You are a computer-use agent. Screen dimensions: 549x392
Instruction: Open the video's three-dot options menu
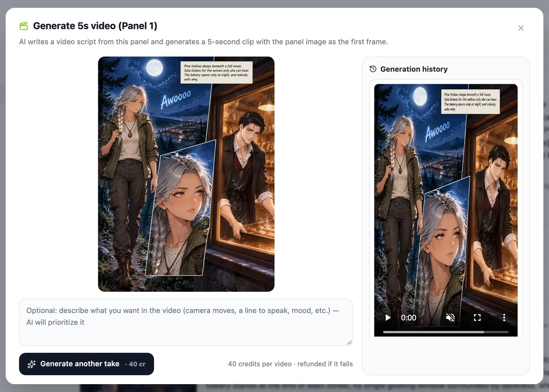(504, 318)
